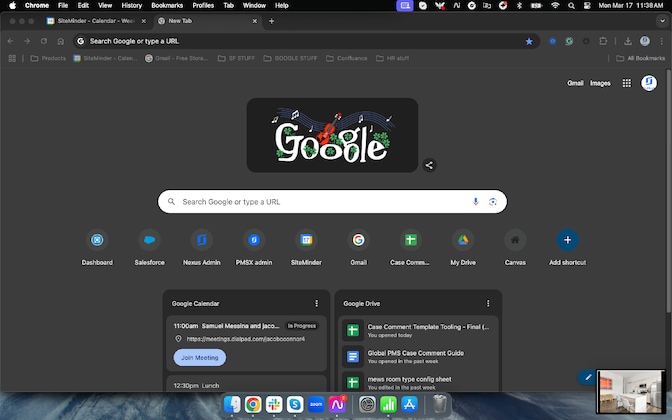Image resolution: width=672 pixels, height=420 pixels.
Task: Open the History menu
Action: pyautogui.click(x=132, y=6)
